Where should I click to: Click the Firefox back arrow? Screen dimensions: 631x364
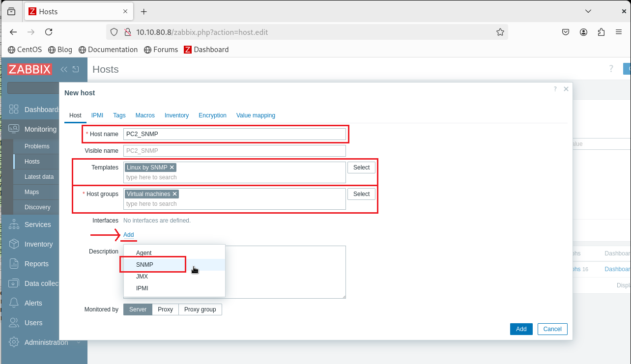click(13, 32)
